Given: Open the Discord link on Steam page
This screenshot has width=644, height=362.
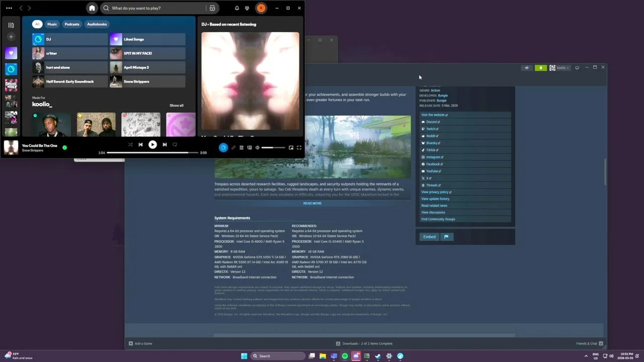Looking at the screenshot, I should point(431,122).
